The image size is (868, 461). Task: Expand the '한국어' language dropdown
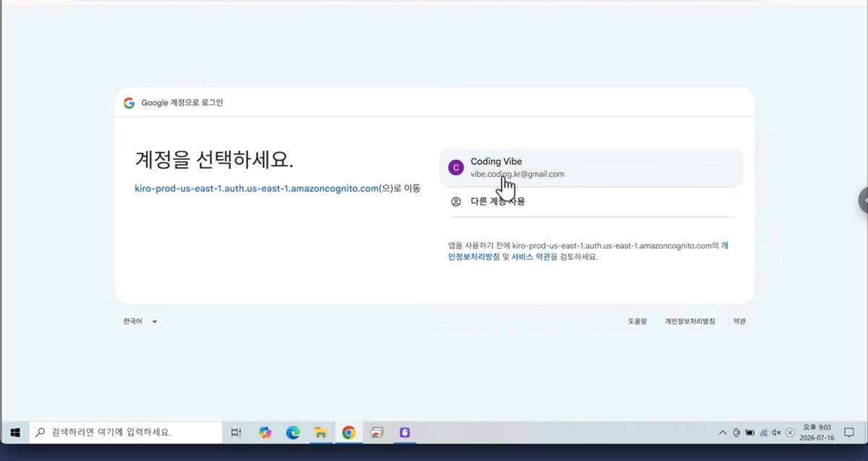[x=140, y=321]
